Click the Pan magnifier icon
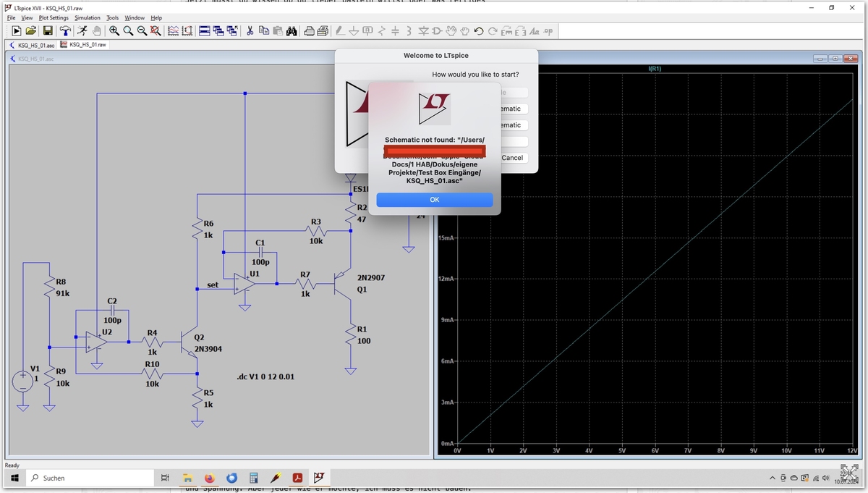Viewport: 868px width, 493px height. click(128, 31)
